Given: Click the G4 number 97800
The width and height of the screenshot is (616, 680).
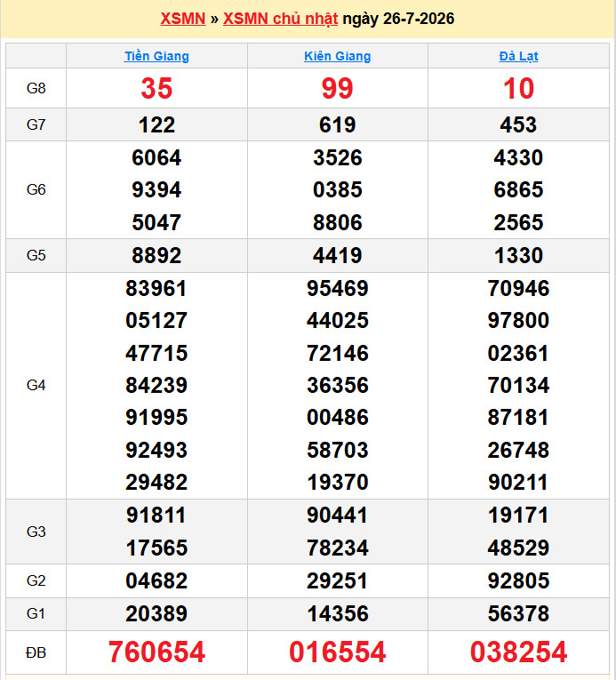Looking at the screenshot, I should [518, 321].
